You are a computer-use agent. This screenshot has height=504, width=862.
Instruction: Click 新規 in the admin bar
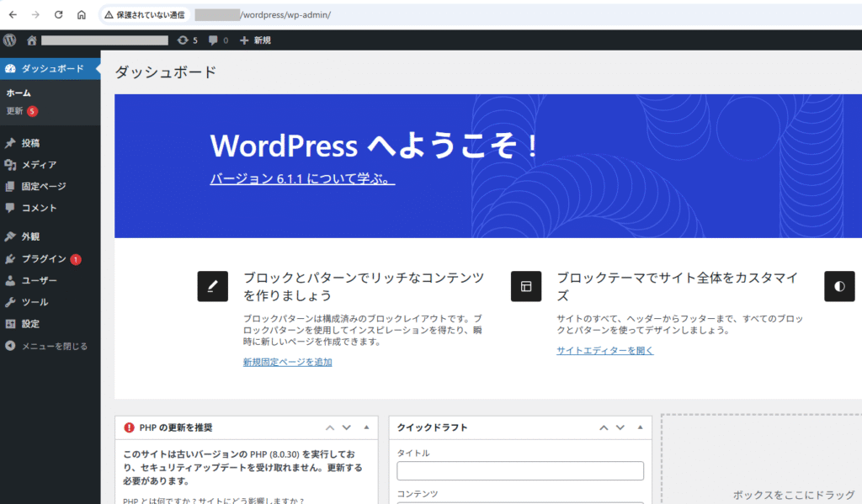click(x=263, y=40)
